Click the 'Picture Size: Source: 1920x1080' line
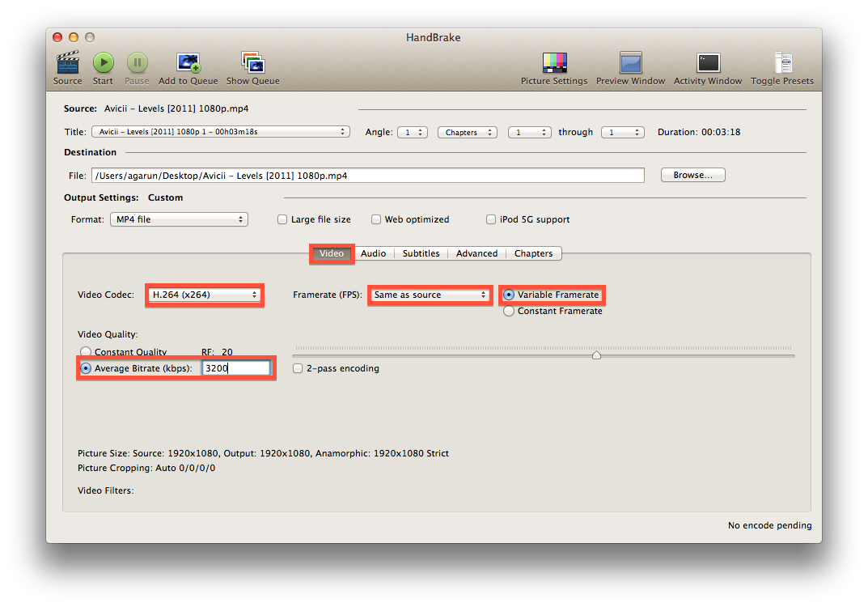This screenshot has width=868, height=607. [263, 453]
